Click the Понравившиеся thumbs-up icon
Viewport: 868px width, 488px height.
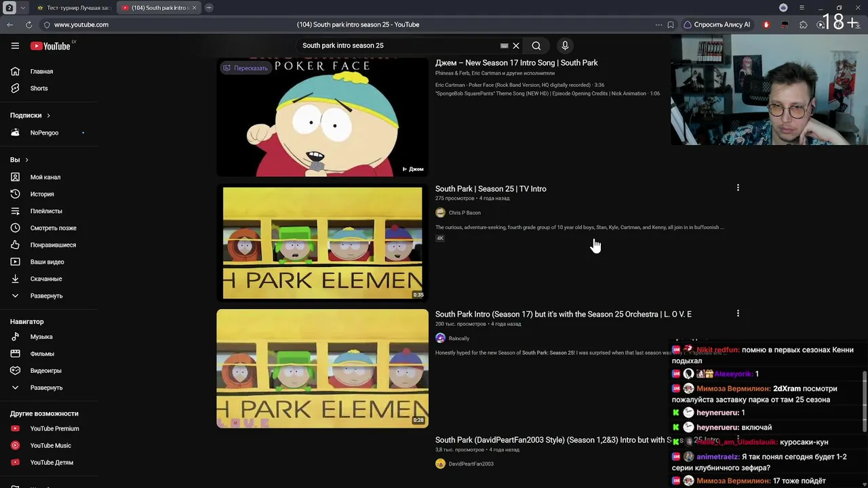(x=15, y=245)
